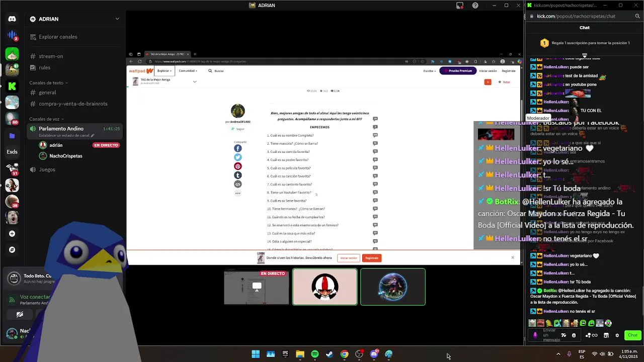Click Regístrate link in Wattpad header
644x362 pixels.
pyautogui.click(x=509, y=71)
